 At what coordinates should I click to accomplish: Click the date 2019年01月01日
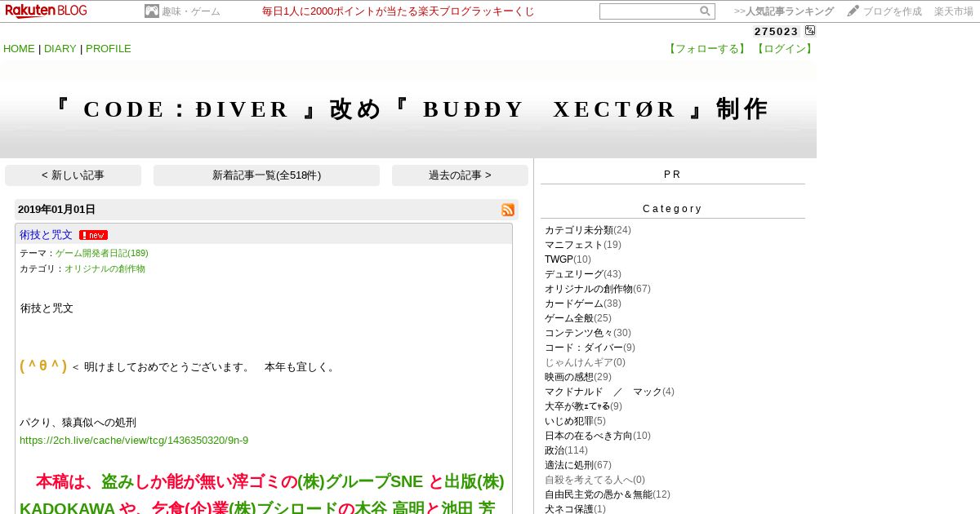point(56,210)
